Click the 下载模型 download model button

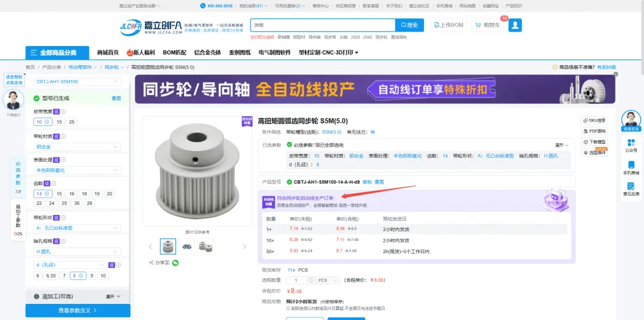594,141
